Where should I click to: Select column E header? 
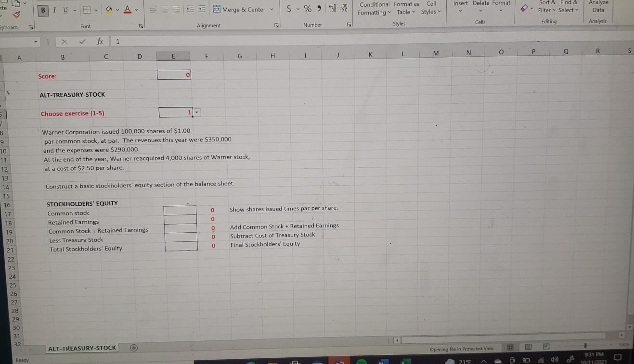tap(173, 56)
